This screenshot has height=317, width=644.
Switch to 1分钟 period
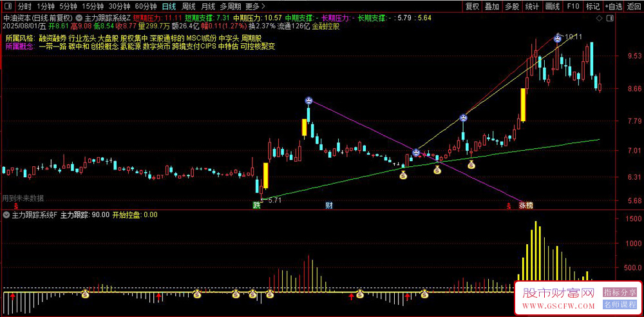pyautogui.click(x=46, y=6)
